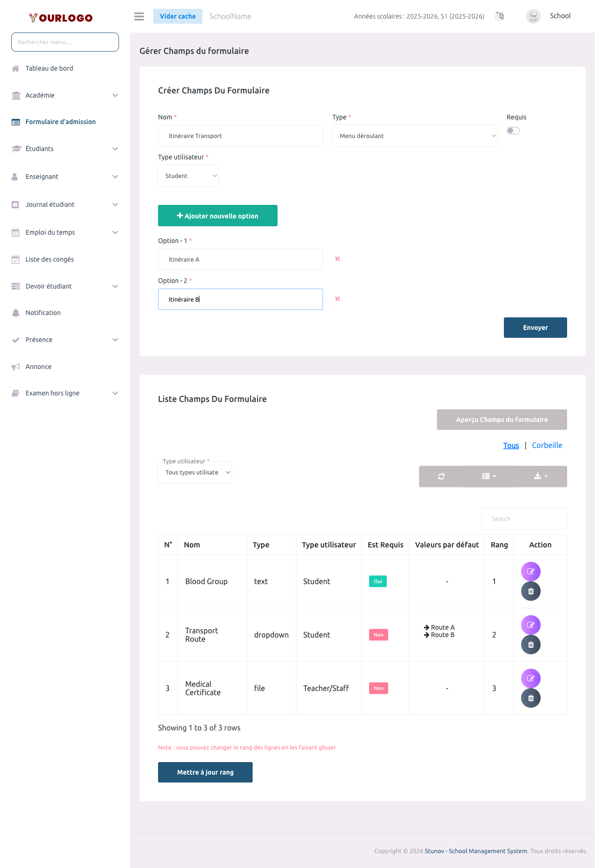Delete the Transport Route row
595x868 pixels.
pos(530,644)
